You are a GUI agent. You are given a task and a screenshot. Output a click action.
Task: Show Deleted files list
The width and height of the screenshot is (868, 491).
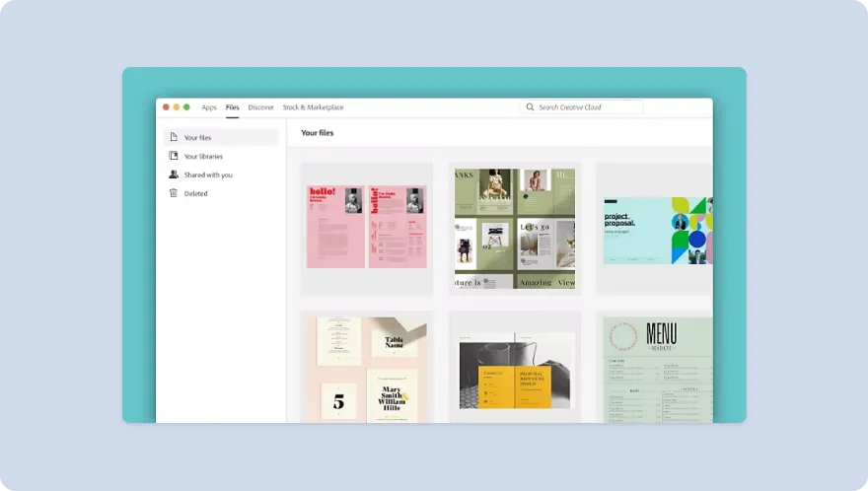coord(221,194)
